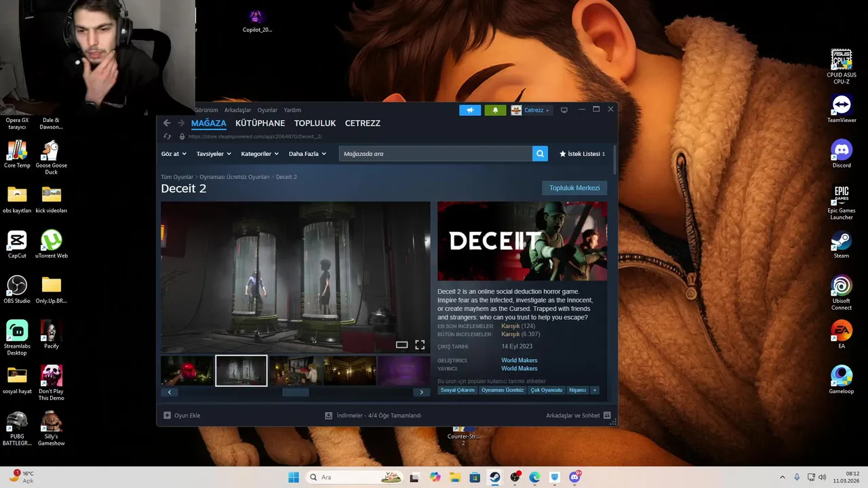Click the Oyun Ekle plus icon
Screen dimensions: 868x488
tap(167, 415)
